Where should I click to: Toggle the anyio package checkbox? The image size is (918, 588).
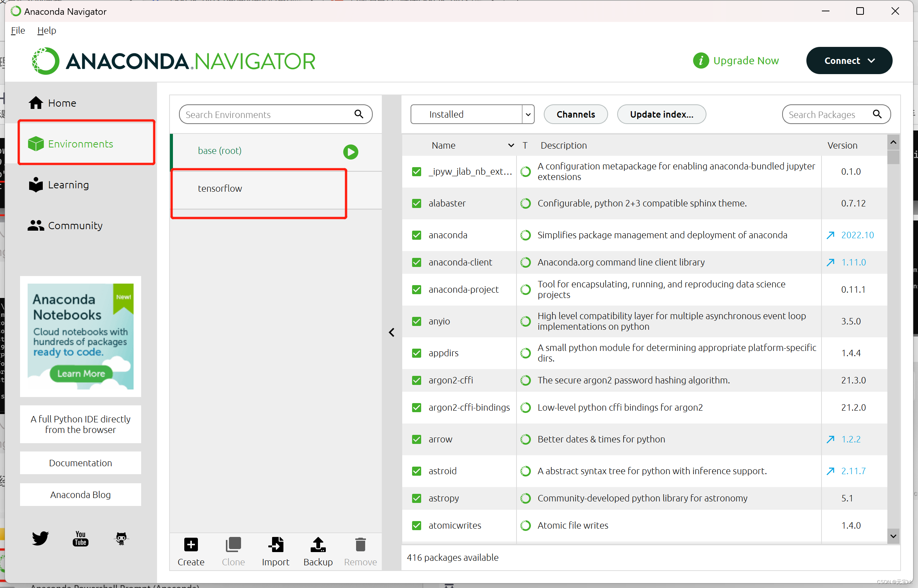click(416, 321)
